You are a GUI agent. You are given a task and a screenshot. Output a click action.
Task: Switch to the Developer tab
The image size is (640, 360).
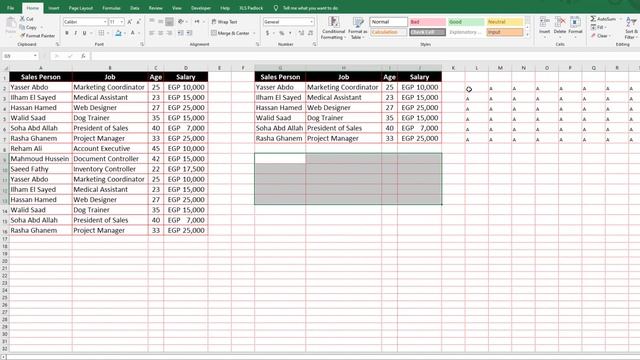pos(201,8)
